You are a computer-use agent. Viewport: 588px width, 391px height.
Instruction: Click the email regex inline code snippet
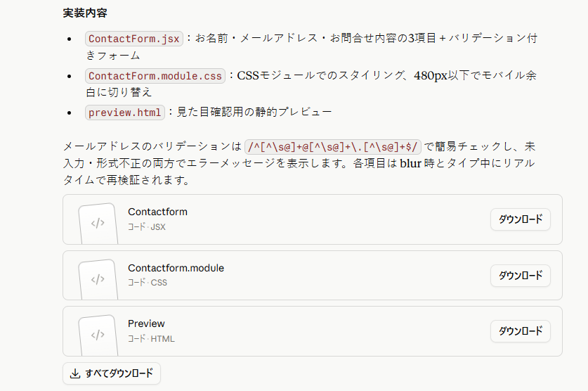[x=332, y=147]
